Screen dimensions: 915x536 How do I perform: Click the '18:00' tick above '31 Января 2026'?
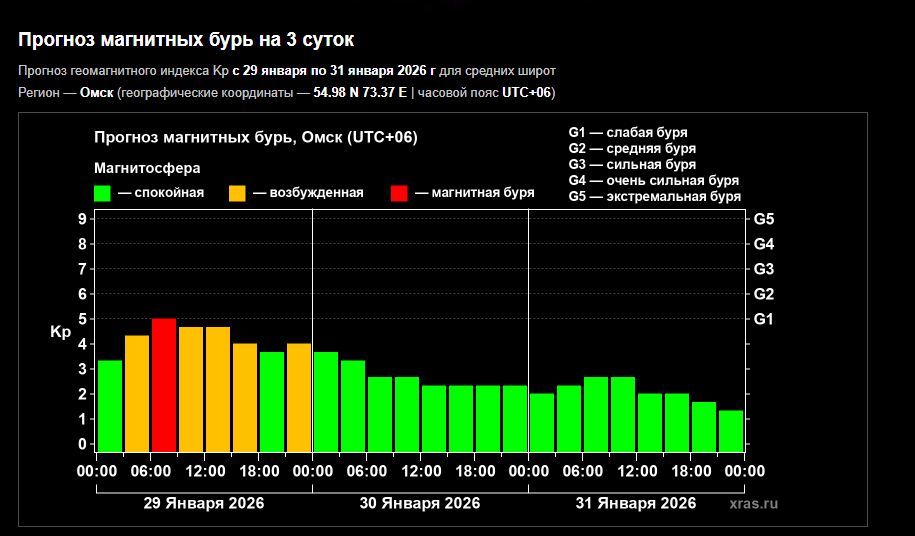point(692,471)
